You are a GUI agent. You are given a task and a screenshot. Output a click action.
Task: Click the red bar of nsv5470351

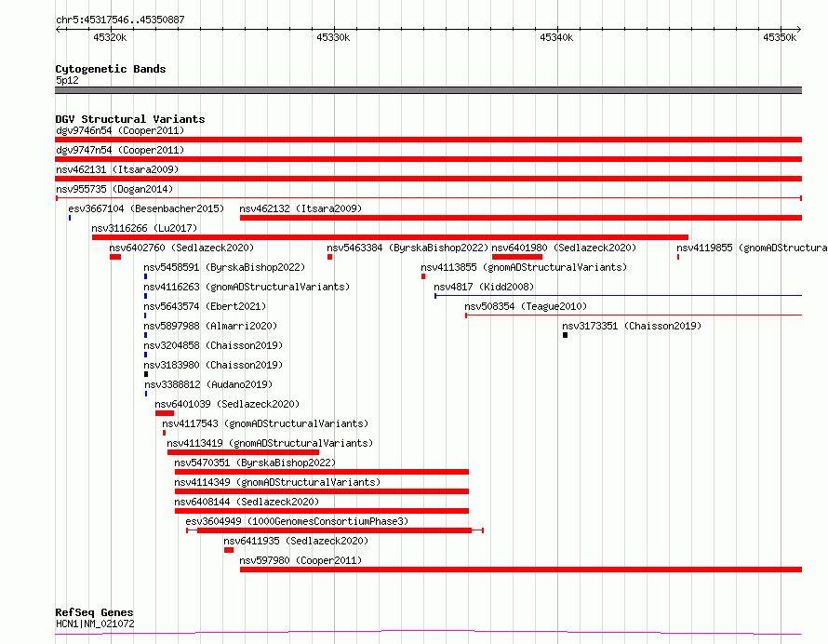pos(322,472)
